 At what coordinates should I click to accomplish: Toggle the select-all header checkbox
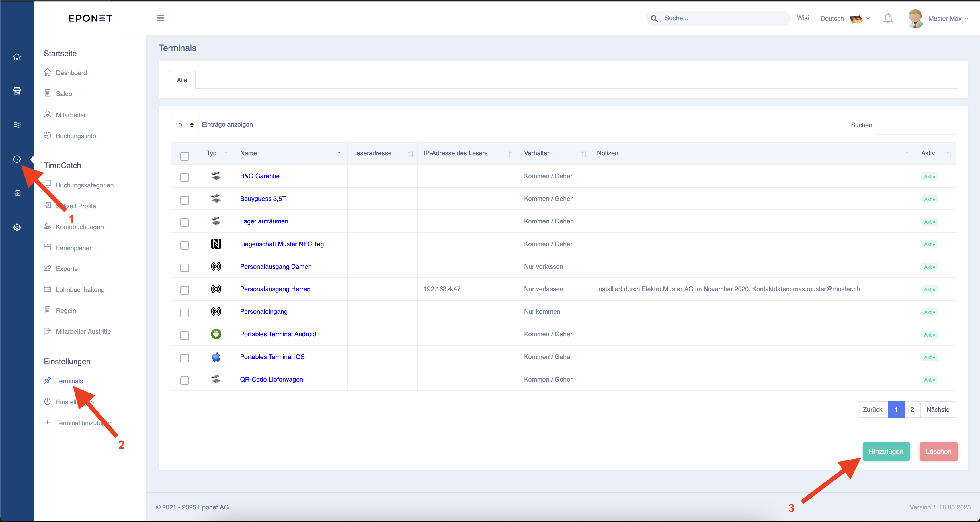(185, 156)
